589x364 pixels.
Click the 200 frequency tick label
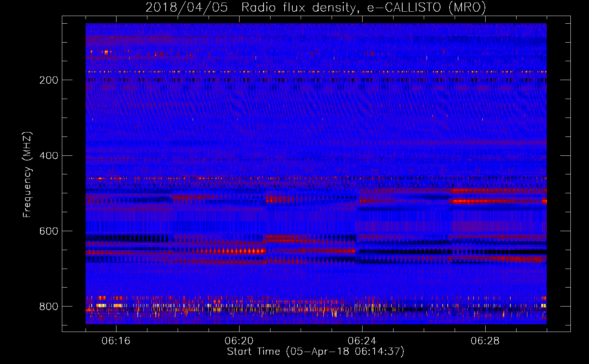pyautogui.click(x=49, y=80)
